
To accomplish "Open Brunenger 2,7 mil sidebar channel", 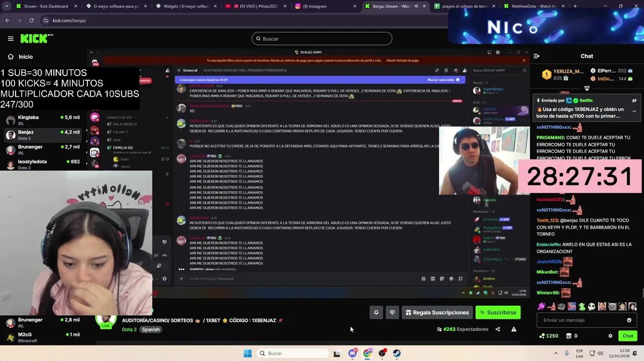I will (43, 150).
